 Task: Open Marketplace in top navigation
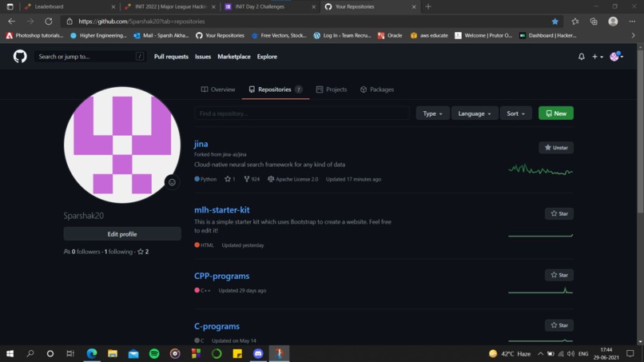233,57
